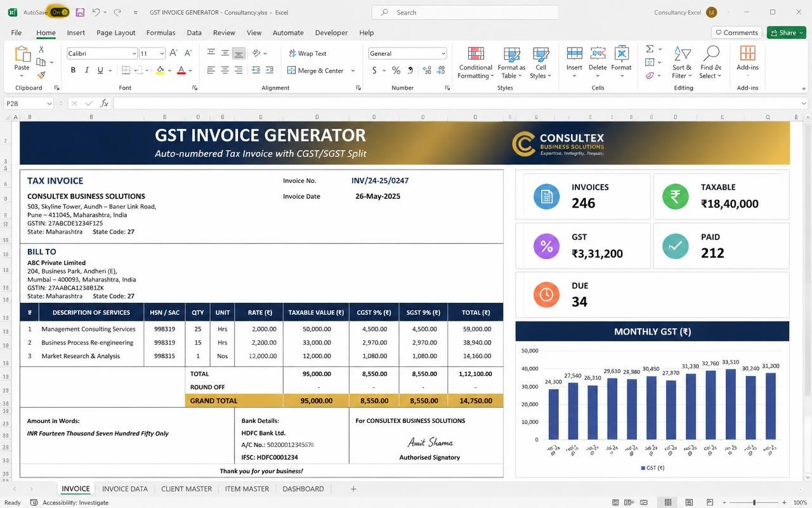This screenshot has width=812, height=508.
Task: Click Increase Decimal icon
Action: point(426,70)
